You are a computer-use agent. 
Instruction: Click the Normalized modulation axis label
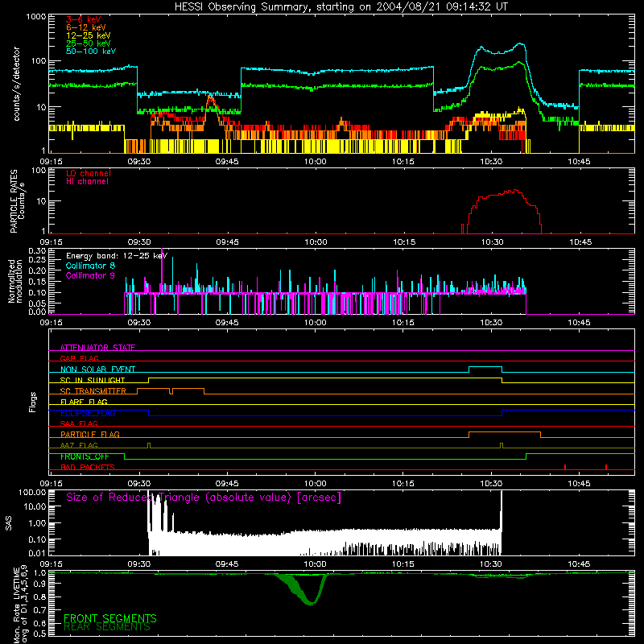15,281
